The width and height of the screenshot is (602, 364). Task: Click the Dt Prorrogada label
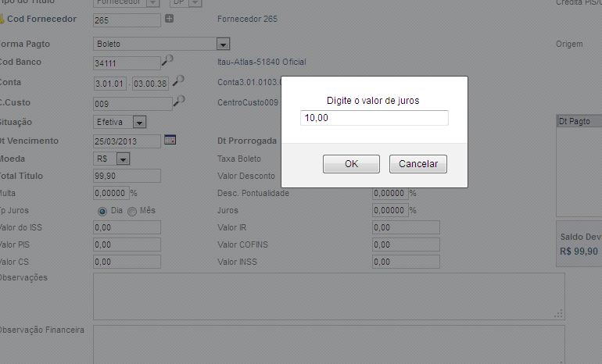tap(247, 141)
